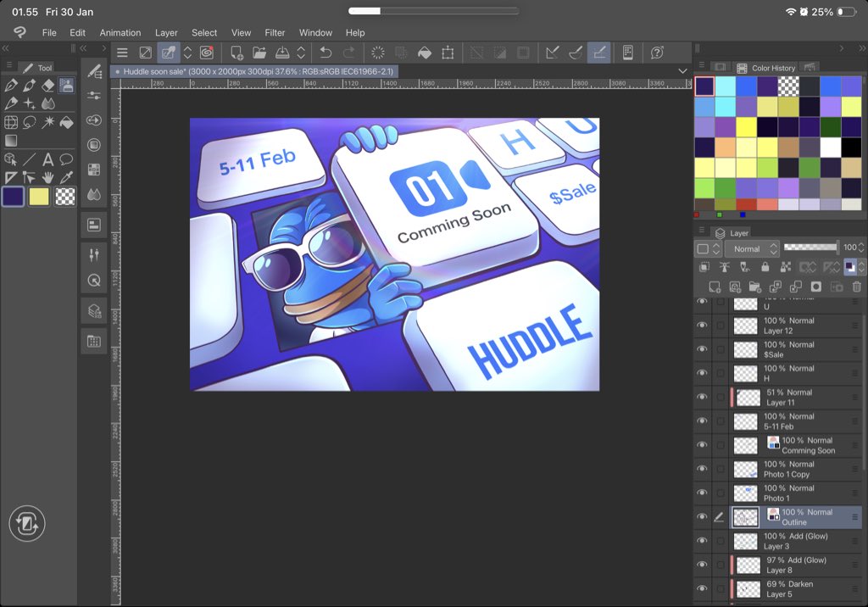Select the yellow sub color swatch

(x=39, y=197)
